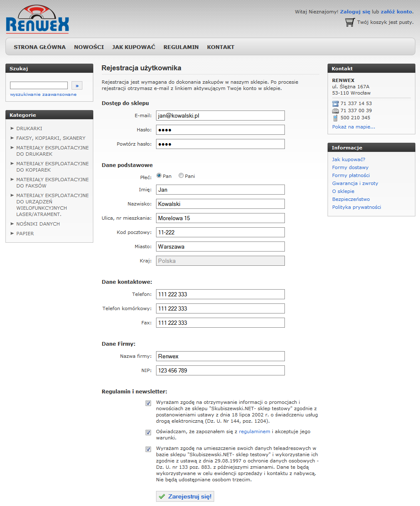Click the NIP input field
Viewport: 420px width, 506px height.
(x=220, y=370)
